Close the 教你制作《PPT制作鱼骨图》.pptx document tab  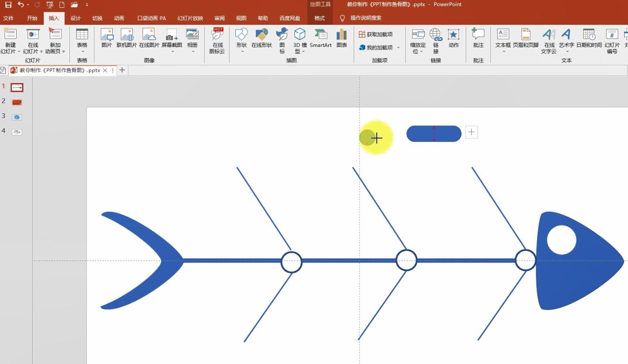pos(105,70)
